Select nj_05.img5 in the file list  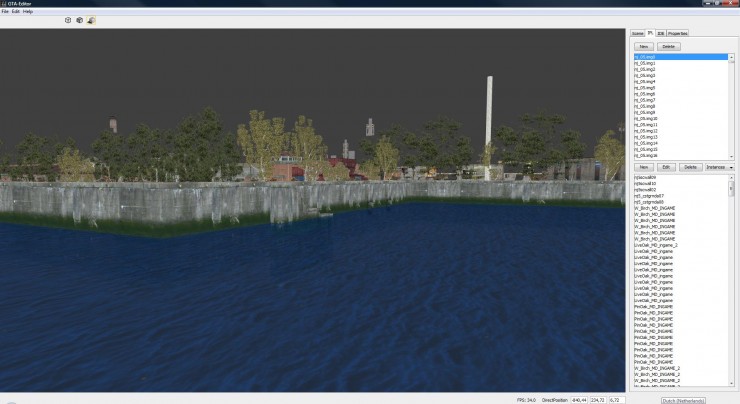[x=681, y=87]
